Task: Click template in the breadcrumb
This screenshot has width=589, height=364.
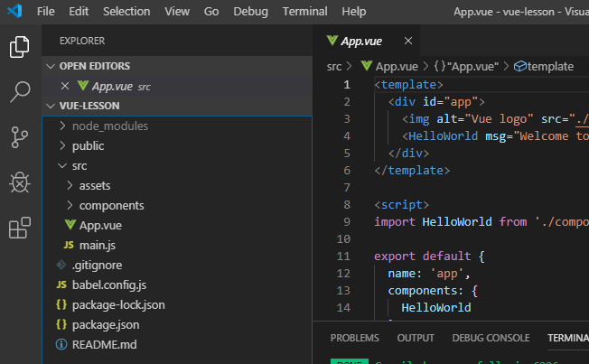Action: click(x=550, y=67)
